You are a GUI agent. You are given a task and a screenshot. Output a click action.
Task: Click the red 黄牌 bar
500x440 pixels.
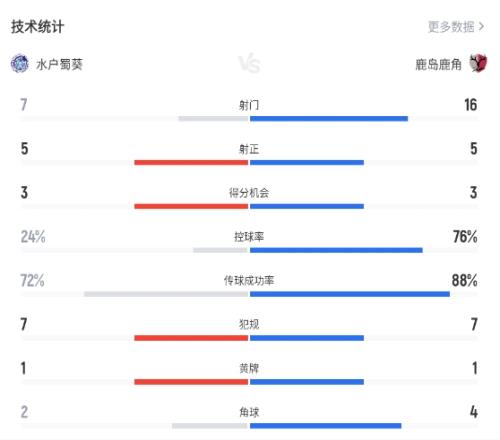click(x=191, y=382)
